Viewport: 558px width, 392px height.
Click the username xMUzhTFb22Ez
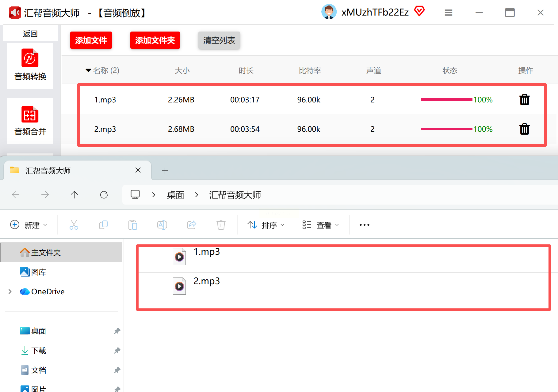pos(375,12)
